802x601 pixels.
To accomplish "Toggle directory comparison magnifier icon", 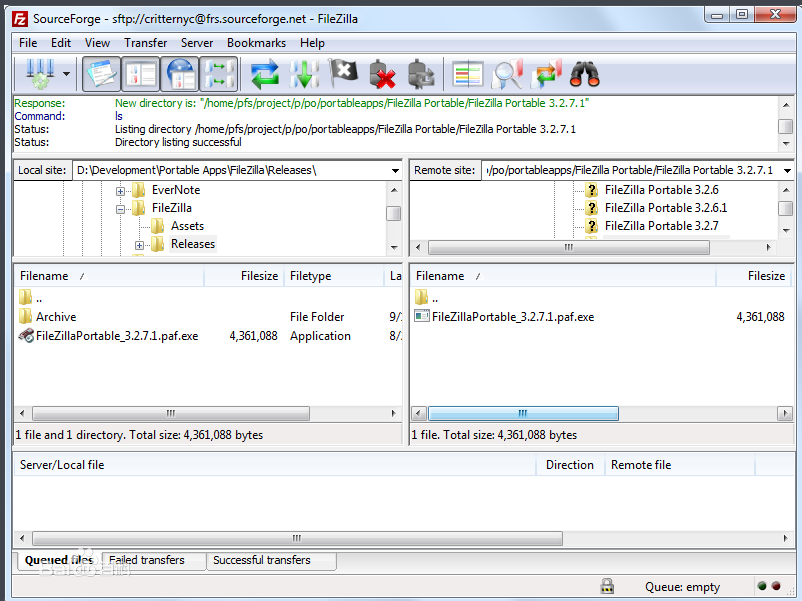I will point(507,74).
